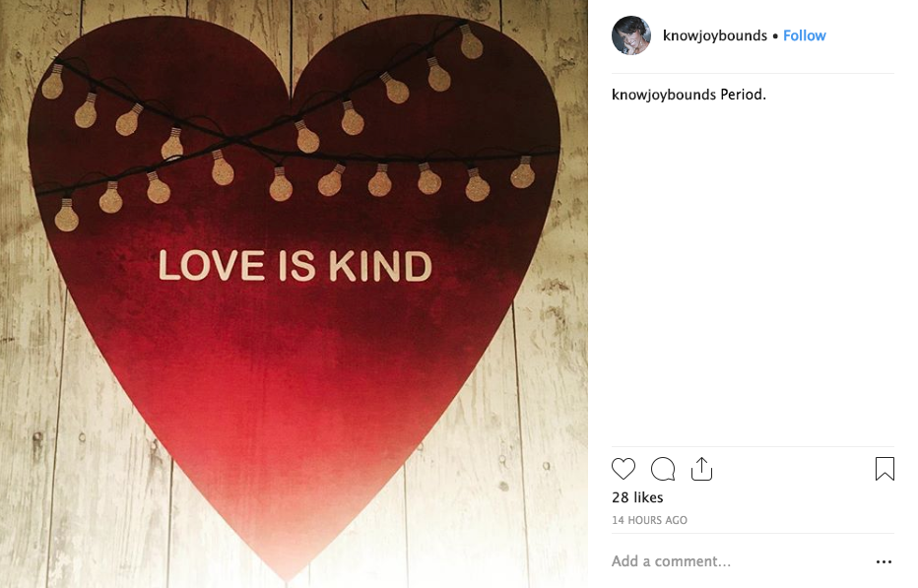This screenshot has height=588, width=918.
Task: View the 28 likes list
Action: (637, 497)
